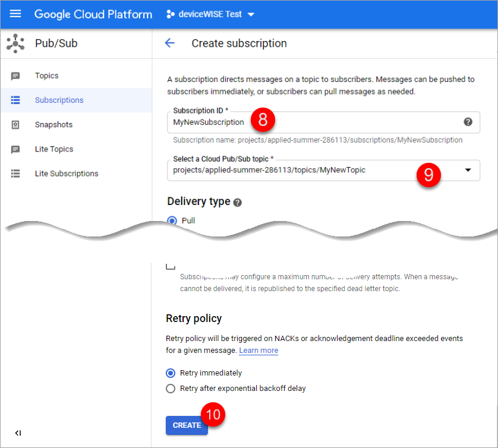
Task: Click the Snapshots sidebar icon
Action: (15, 125)
